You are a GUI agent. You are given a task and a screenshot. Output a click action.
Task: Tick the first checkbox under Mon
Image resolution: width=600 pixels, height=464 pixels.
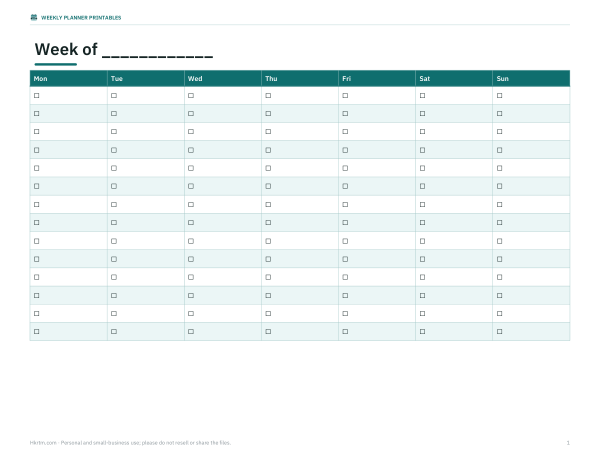[x=37, y=96]
